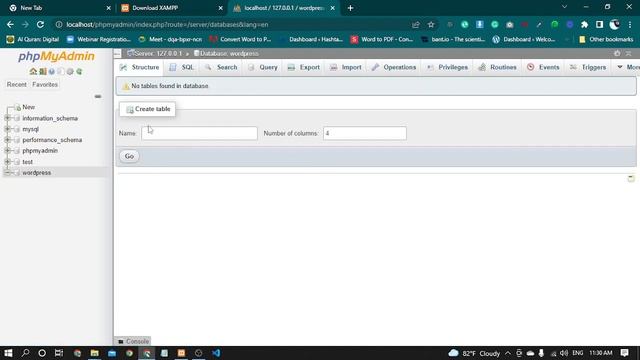Open phpMyAdmin documentation blue question icon
Screen dimensions: 640x360
click(51, 71)
